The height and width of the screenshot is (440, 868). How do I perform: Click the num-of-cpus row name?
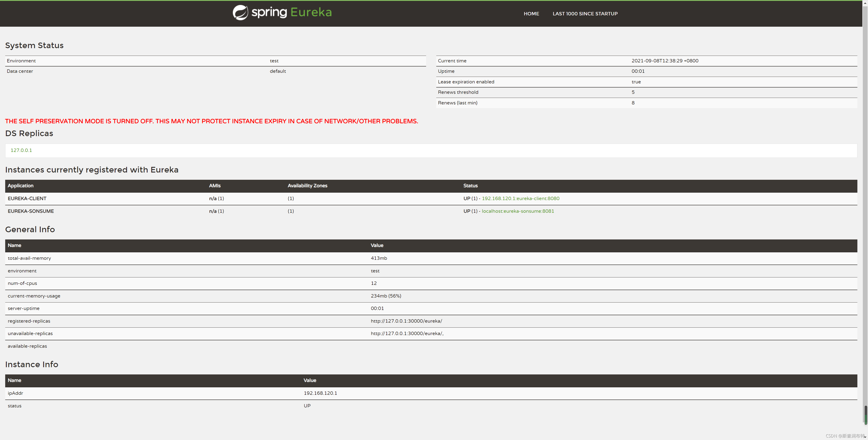coord(22,283)
